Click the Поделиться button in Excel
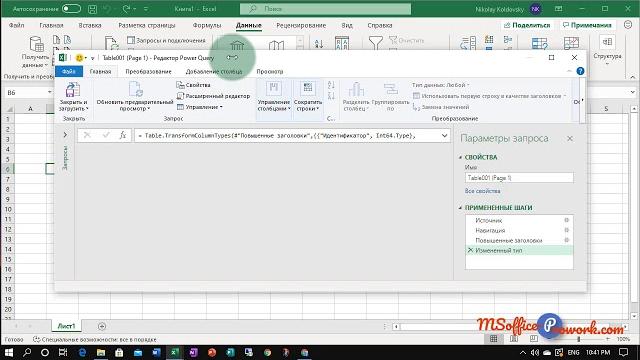 527,25
